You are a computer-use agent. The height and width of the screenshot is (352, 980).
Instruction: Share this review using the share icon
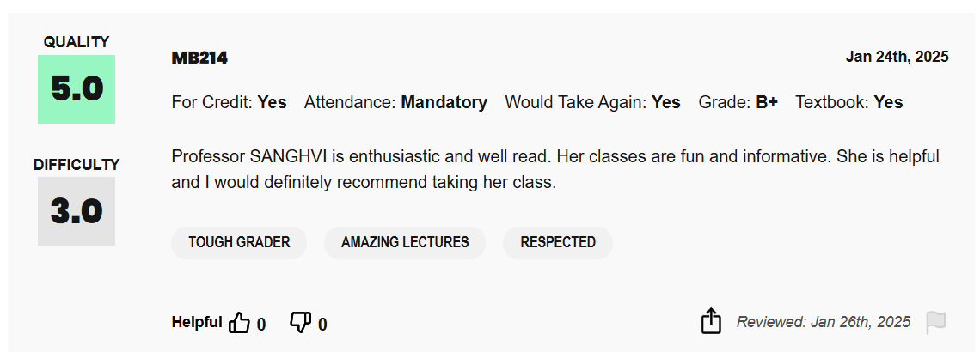coord(710,322)
